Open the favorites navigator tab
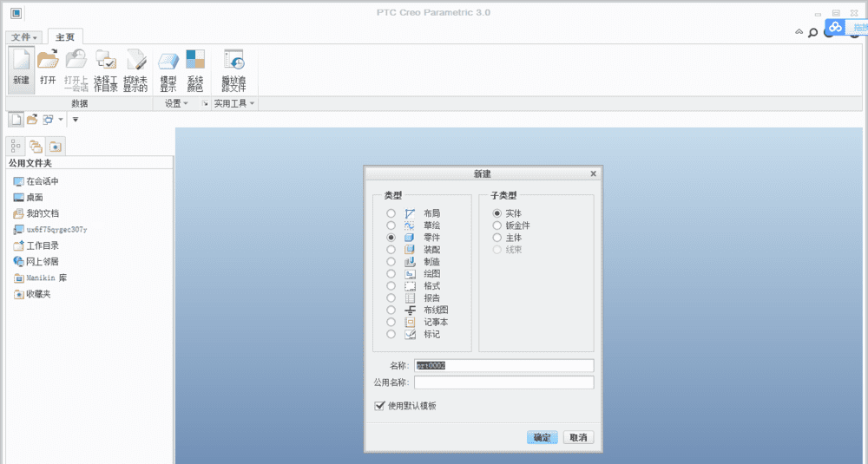Image resolution: width=868 pixels, height=464 pixels. [x=56, y=146]
